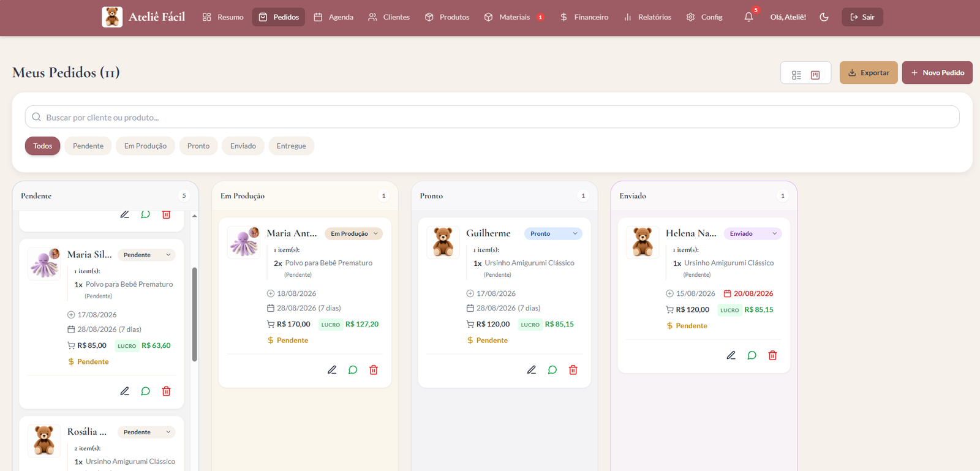The width and height of the screenshot is (980, 471).
Task: Edit Maria Sil... order with pencil icon
Action: (x=125, y=391)
